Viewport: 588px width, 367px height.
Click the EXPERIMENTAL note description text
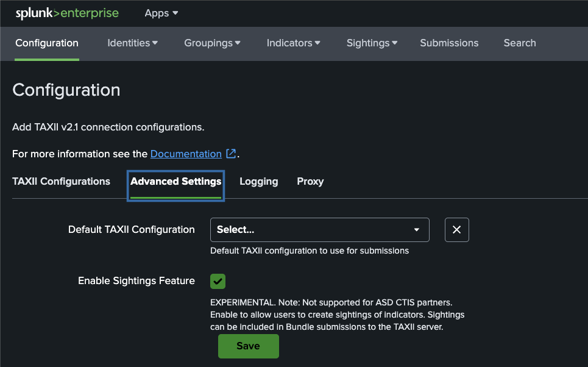tap(337, 315)
